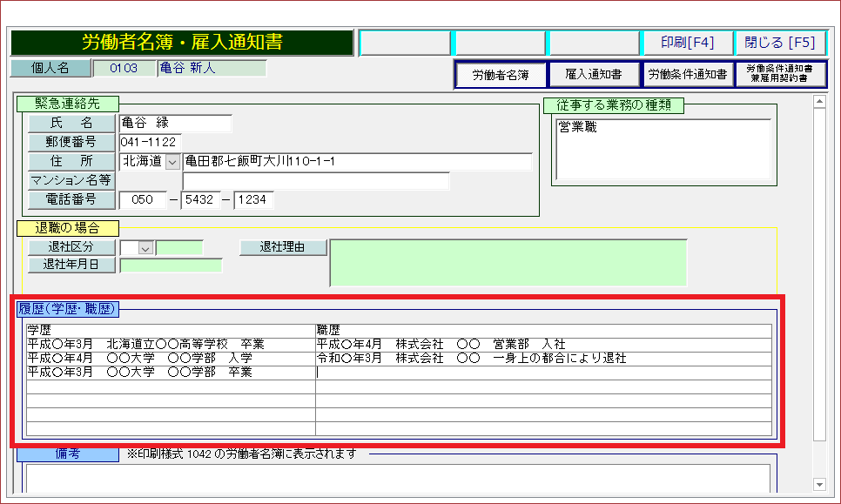Screen dimensions: 841x504
Task: Switch to the 労働者名簿 tab
Action: tap(500, 75)
